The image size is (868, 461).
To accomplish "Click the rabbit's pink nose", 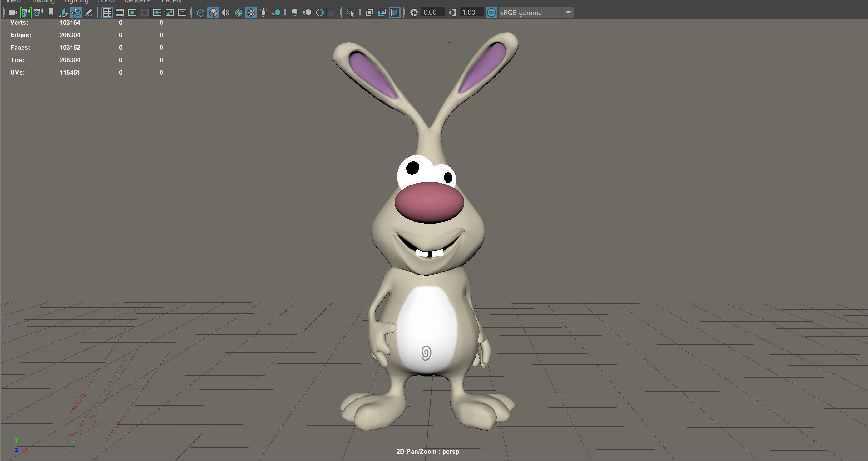I will (429, 202).
